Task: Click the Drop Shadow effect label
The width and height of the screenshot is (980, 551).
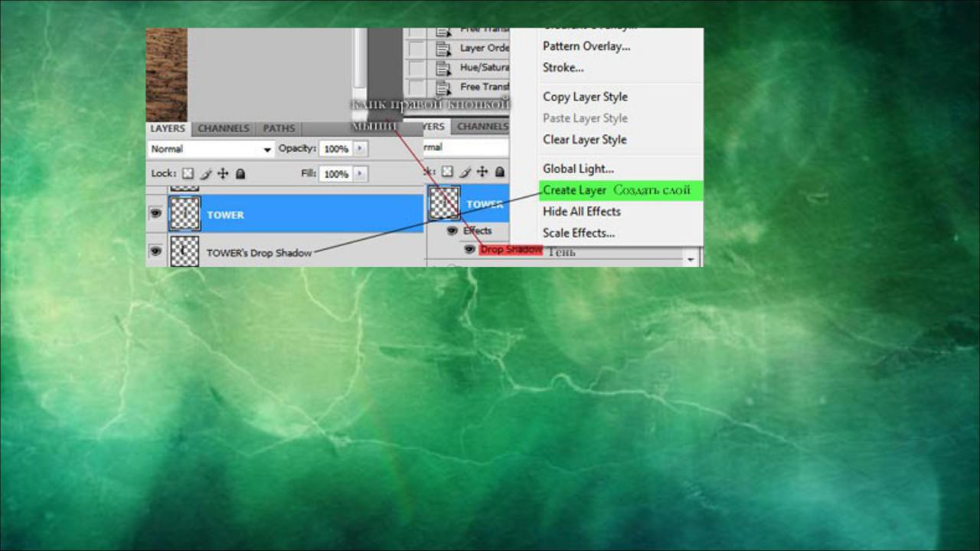Action: 511,249
